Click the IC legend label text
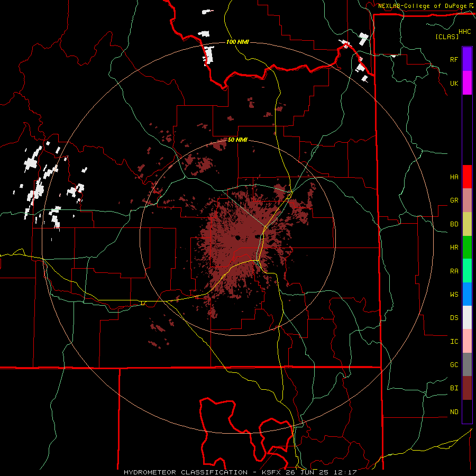The image size is (476, 476). [454, 342]
